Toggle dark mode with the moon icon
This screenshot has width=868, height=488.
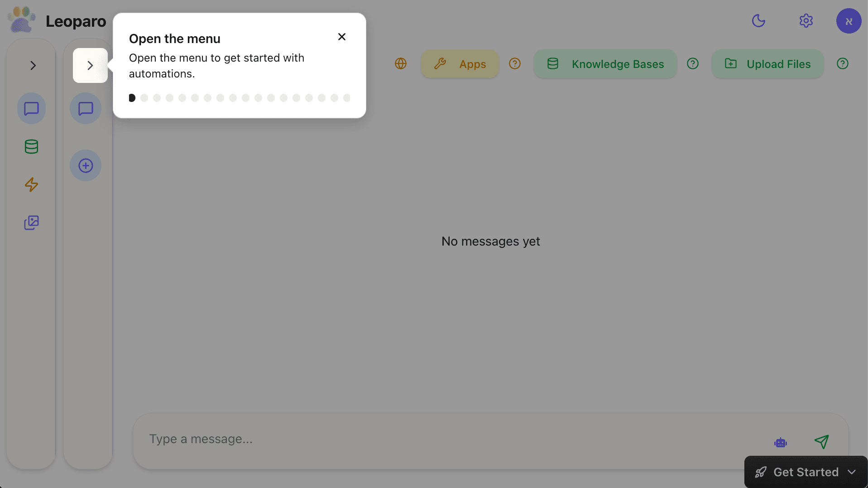pyautogui.click(x=758, y=21)
